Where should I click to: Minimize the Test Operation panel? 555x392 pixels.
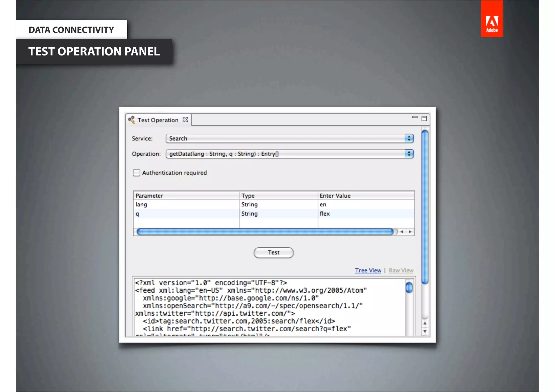point(415,117)
